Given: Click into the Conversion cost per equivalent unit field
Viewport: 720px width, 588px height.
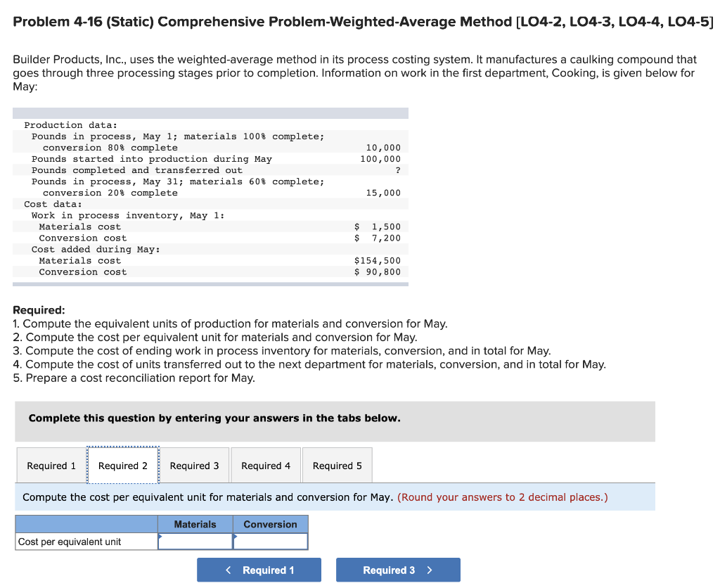Looking at the screenshot, I should [271, 541].
